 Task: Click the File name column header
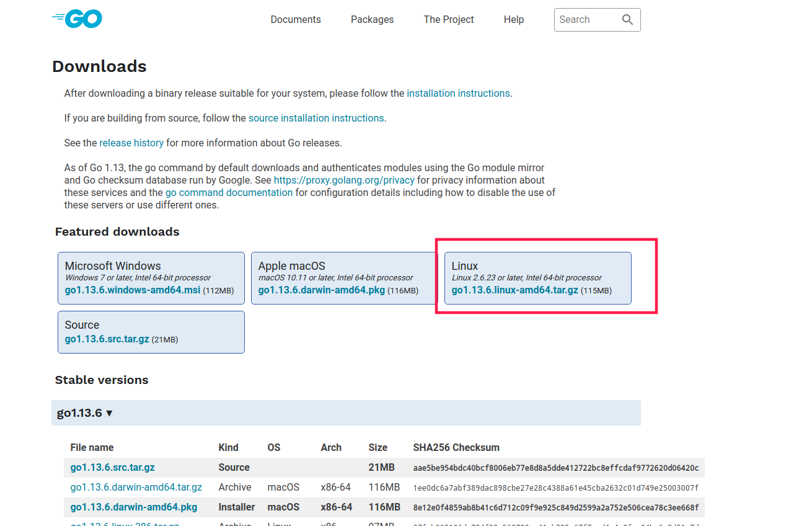pos(92,447)
